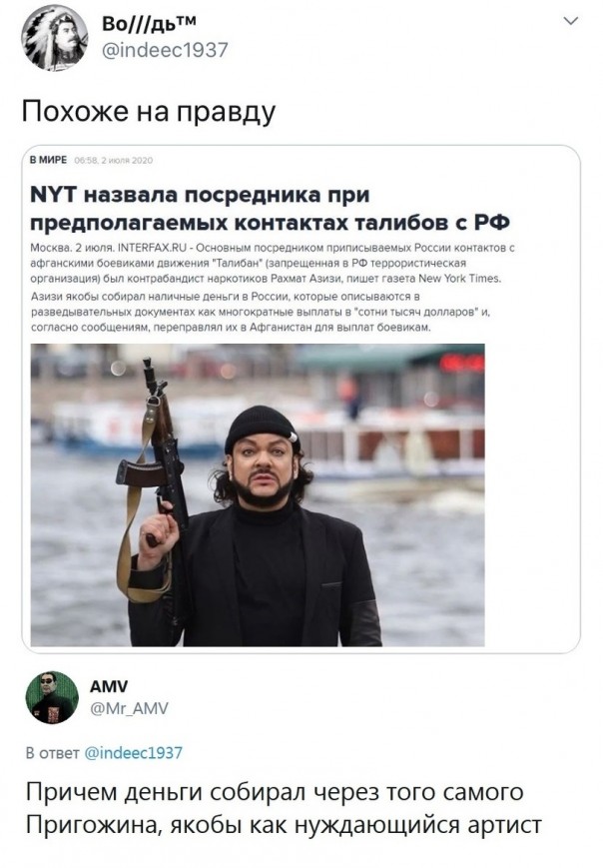
Task: Open the Во///дь™ profile avatar
Action: click(x=54, y=37)
